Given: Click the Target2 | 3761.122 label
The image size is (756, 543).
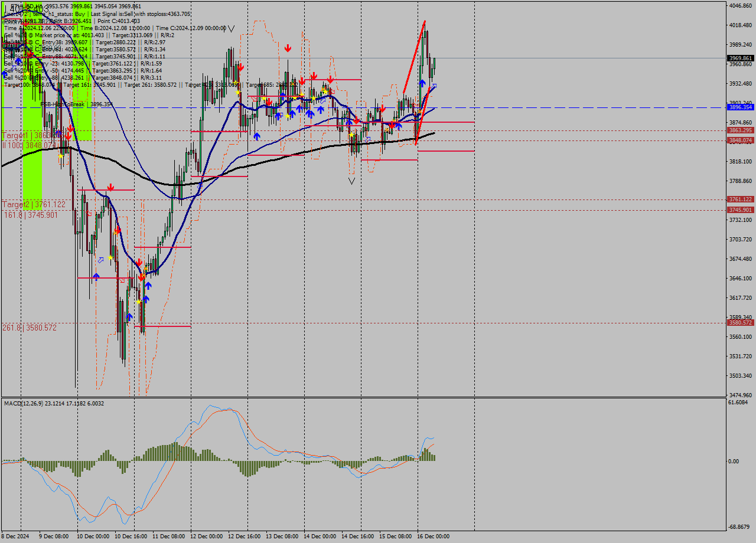Looking at the screenshot, I should pos(34,204).
